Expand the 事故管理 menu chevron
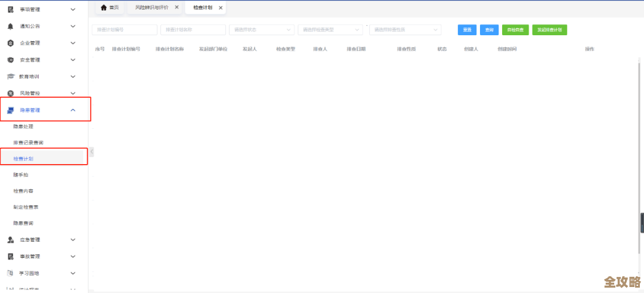The width and height of the screenshot is (644, 293). [73, 257]
